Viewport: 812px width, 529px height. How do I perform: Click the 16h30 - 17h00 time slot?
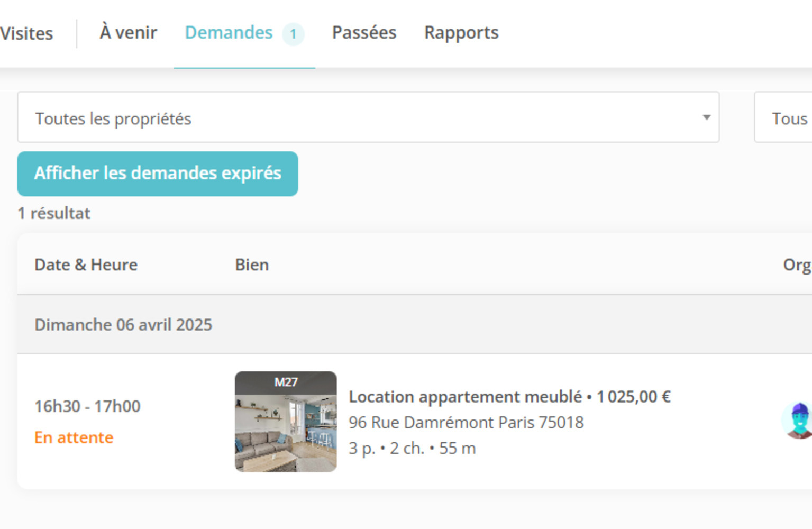pos(87,406)
